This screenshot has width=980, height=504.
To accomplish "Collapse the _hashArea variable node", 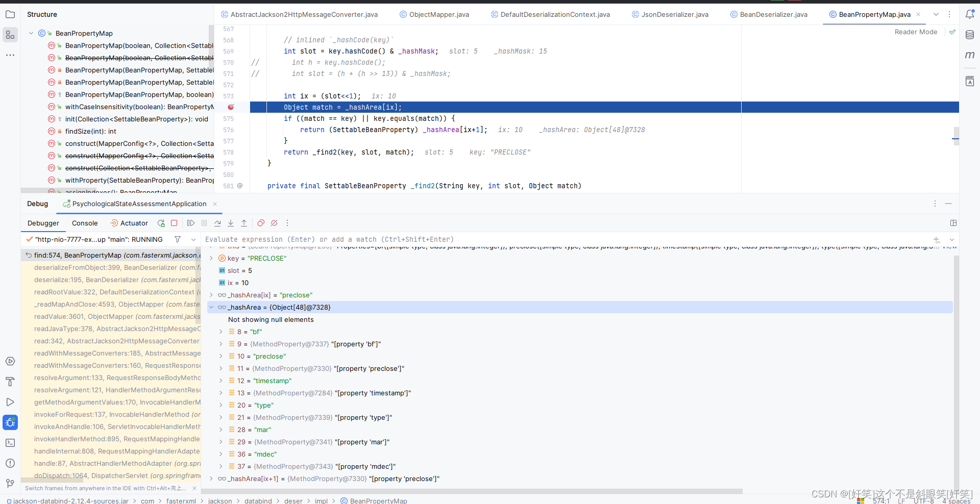I will tap(211, 307).
